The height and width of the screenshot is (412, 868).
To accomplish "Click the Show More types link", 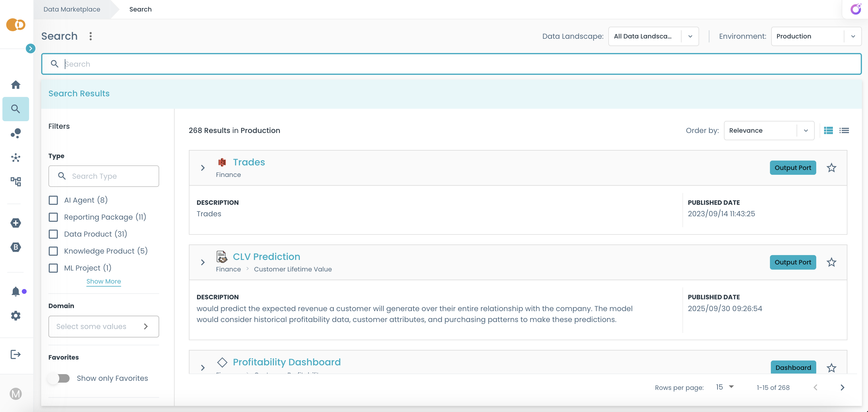I will (104, 281).
